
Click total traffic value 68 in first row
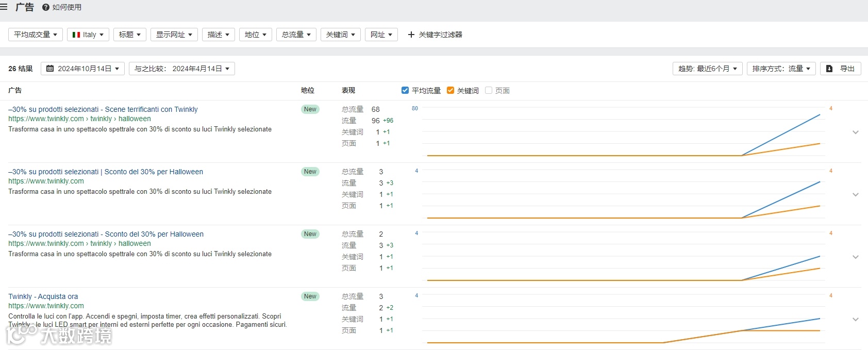coord(376,109)
